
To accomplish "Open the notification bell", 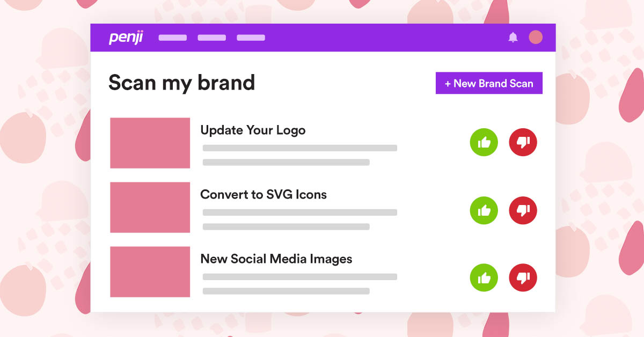I will (x=513, y=37).
